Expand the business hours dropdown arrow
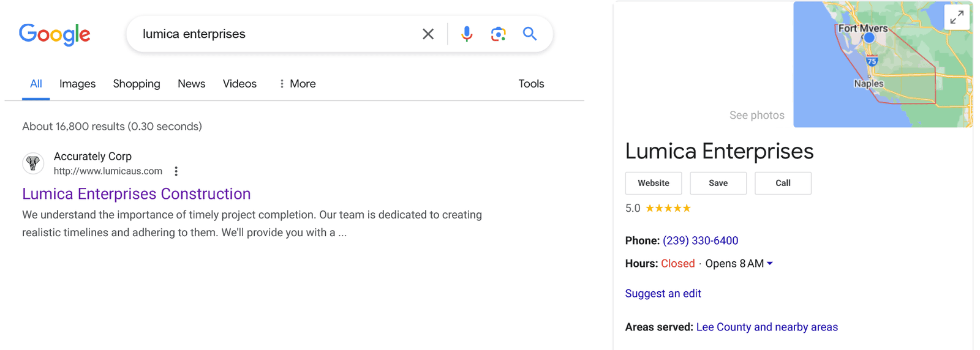 770,264
